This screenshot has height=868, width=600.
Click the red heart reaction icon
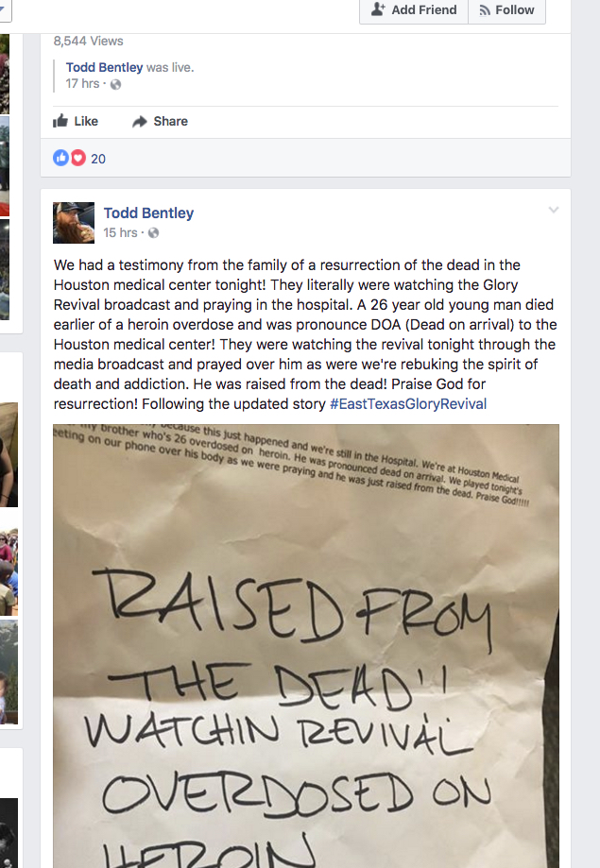click(78, 159)
